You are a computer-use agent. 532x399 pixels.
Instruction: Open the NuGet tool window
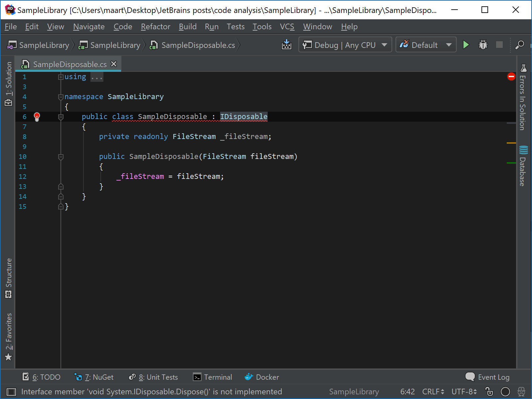tap(94, 377)
